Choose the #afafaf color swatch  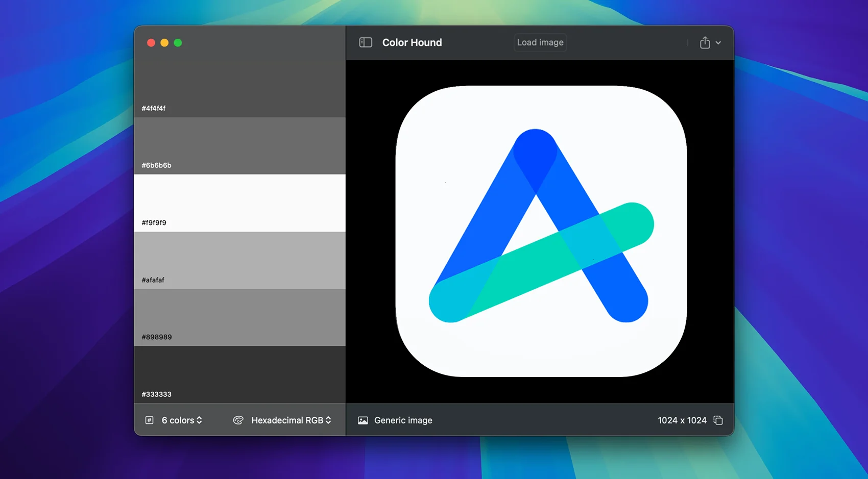pos(239,260)
